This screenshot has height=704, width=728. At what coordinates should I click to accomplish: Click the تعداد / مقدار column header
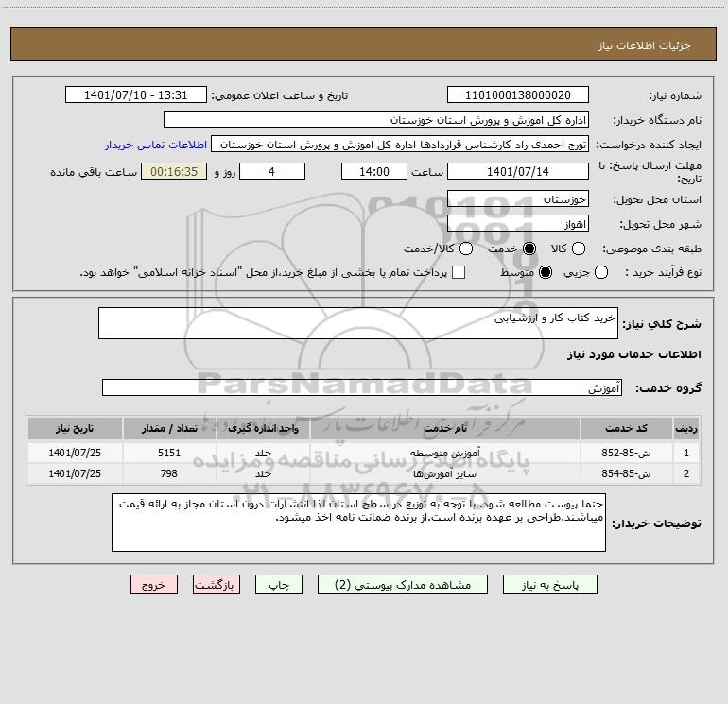click(169, 428)
